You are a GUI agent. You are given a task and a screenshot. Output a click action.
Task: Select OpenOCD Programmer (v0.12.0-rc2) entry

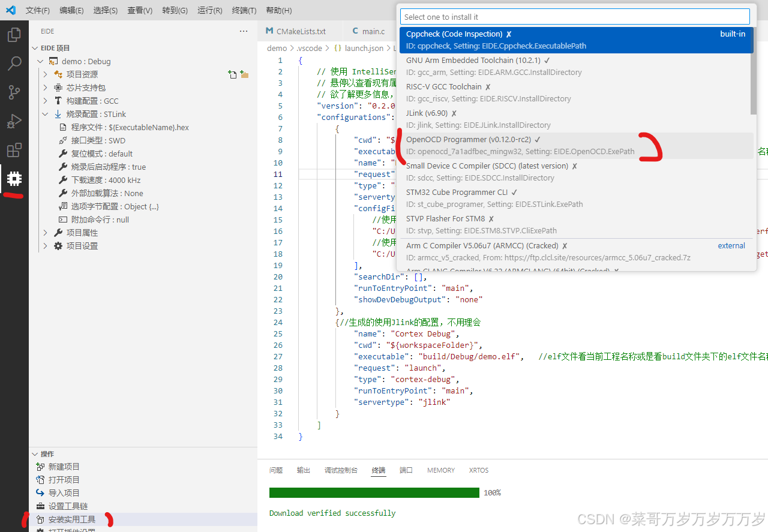tap(575, 146)
